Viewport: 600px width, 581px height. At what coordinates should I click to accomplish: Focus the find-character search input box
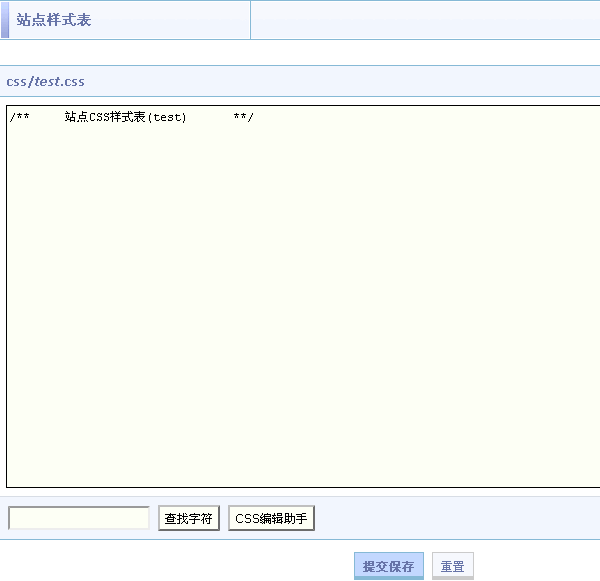click(x=79, y=518)
